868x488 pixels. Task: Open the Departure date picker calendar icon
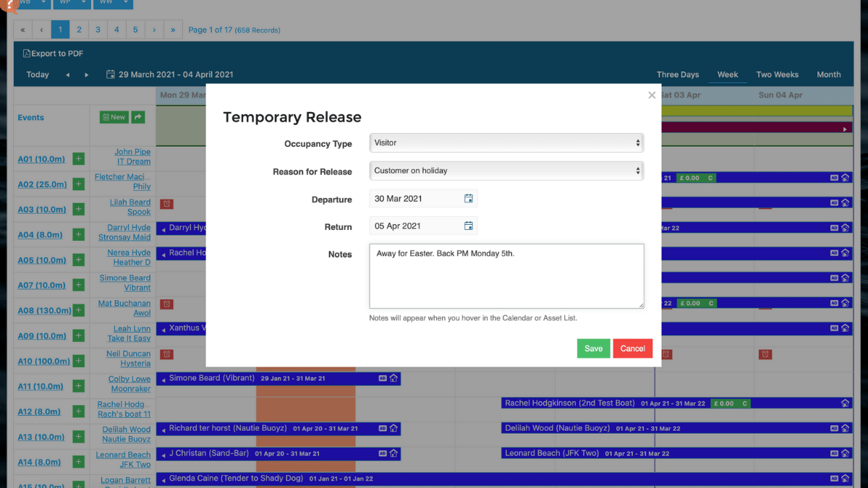468,199
